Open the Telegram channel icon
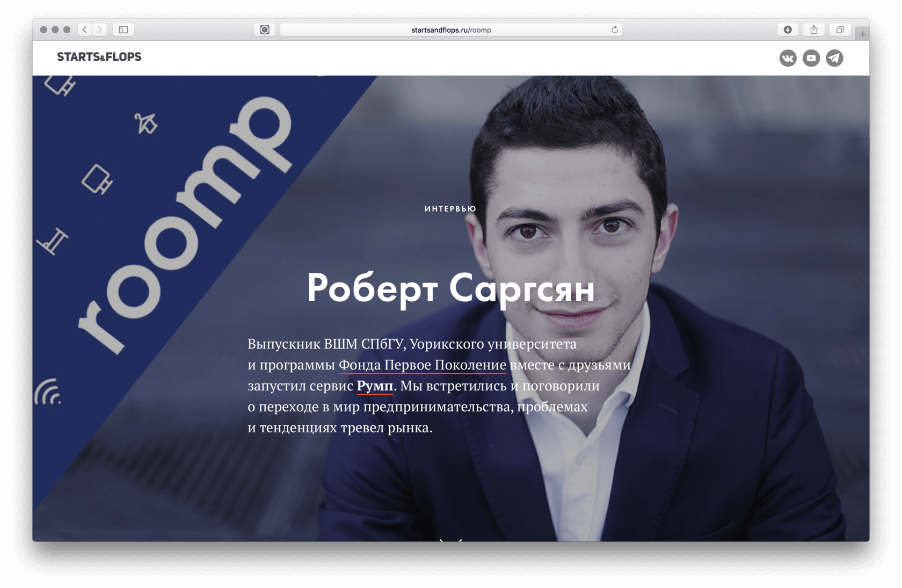The width and height of the screenshot is (902, 588). [834, 58]
